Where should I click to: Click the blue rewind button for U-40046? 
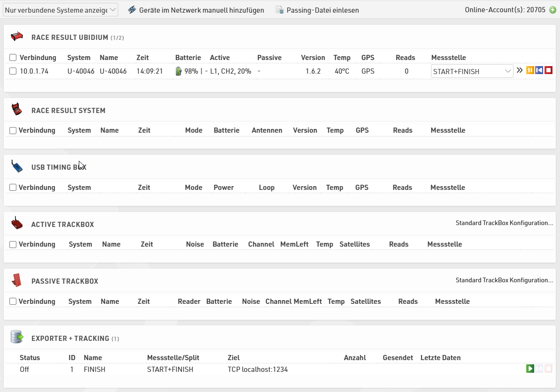(539, 70)
